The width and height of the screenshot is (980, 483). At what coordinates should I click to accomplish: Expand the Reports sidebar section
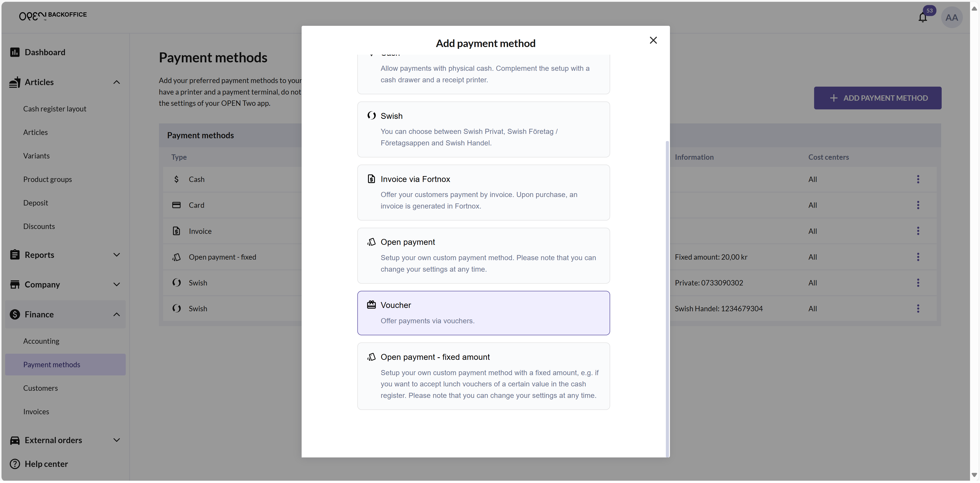tap(116, 255)
